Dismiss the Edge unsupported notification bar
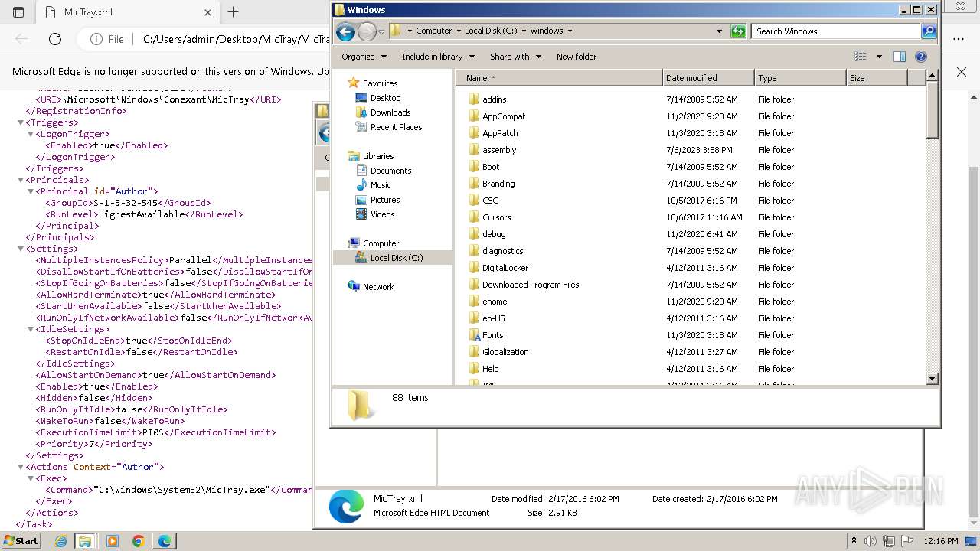 (x=962, y=71)
